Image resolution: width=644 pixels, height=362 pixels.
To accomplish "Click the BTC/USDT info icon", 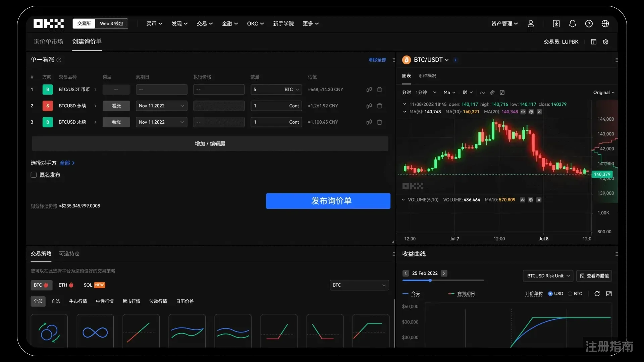I will point(455,60).
